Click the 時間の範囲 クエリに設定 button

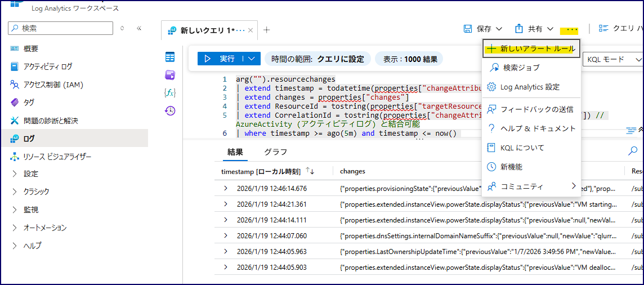pyautogui.click(x=317, y=59)
